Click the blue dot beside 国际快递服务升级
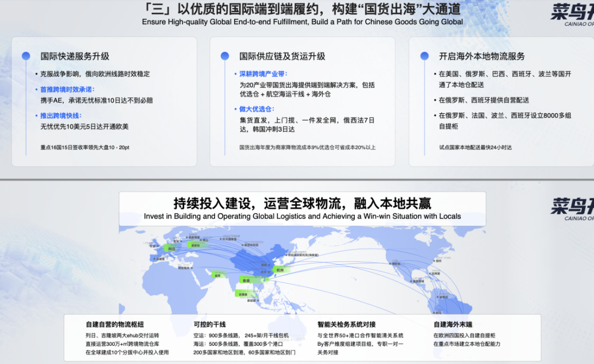The width and height of the screenshot is (594, 364). (x=26, y=56)
